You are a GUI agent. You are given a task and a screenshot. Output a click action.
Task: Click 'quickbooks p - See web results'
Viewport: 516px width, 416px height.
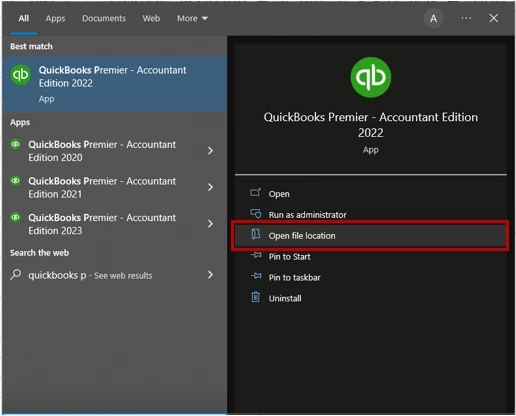point(90,275)
